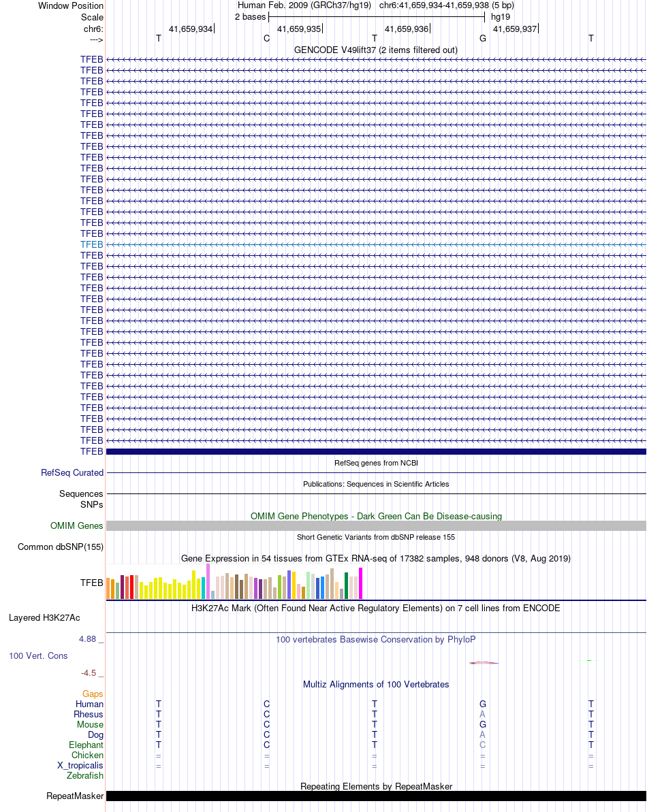Select the Human alignment row label

coord(90,704)
